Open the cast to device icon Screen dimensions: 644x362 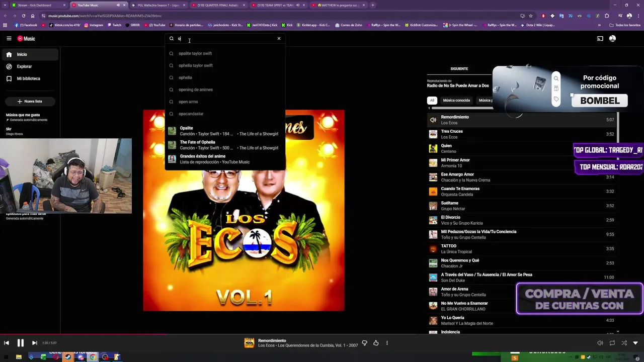point(600,38)
